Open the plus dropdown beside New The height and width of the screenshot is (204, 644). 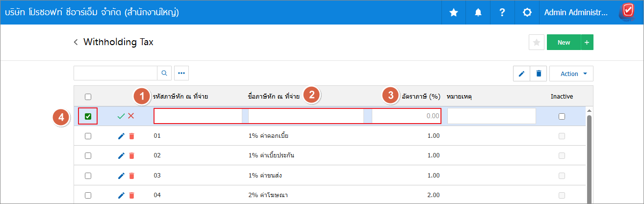tap(587, 43)
